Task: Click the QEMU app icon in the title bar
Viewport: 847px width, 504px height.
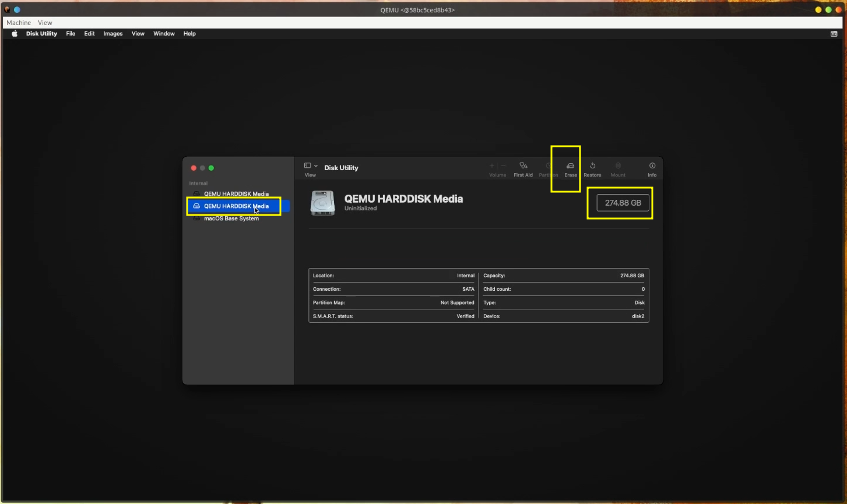Action: (x=7, y=10)
